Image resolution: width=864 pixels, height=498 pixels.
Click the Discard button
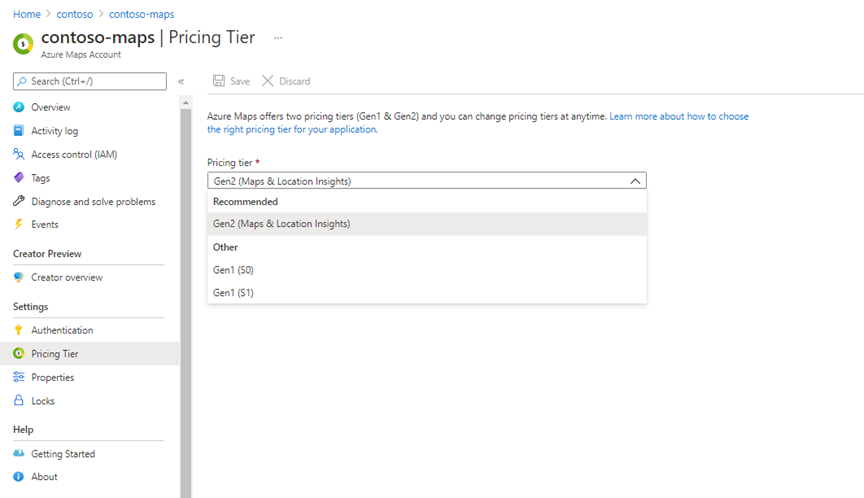[286, 81]
